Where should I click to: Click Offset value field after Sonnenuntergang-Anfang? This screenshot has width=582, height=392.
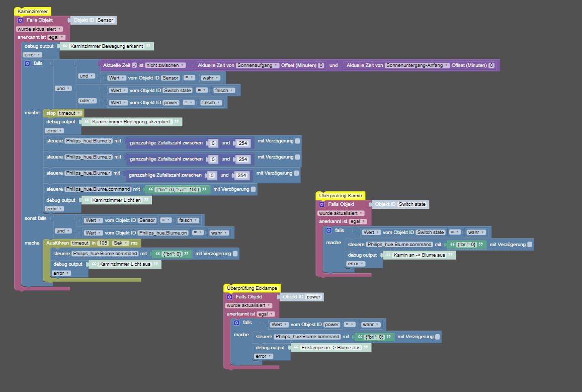pyautogui.click(x=491, y=65)
